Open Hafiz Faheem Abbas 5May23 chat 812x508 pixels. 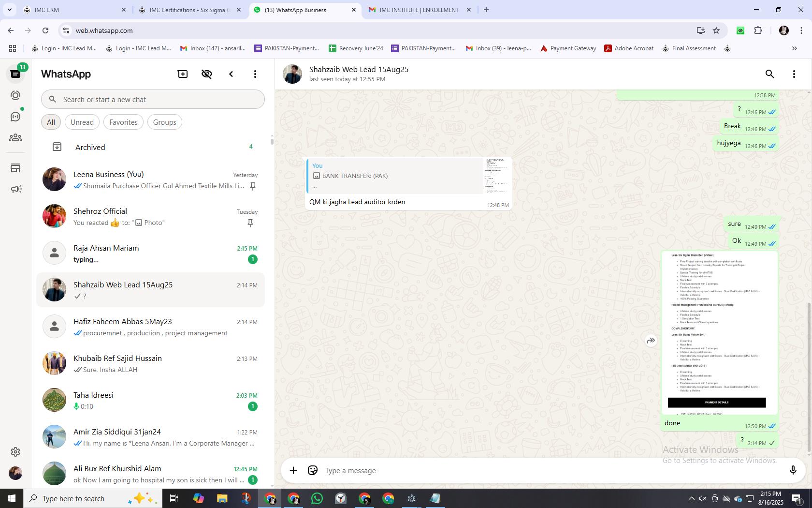point(151,327)
